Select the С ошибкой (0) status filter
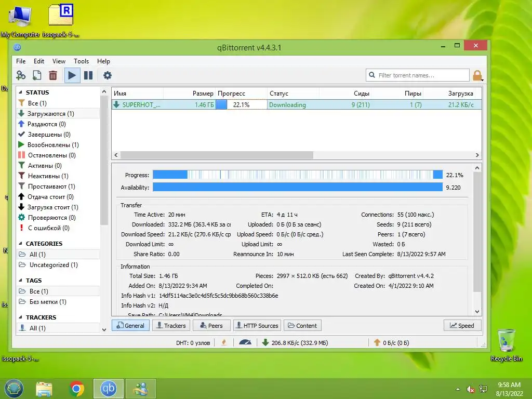This screenshot has width=532, height=399. click(x=58, y=228)
